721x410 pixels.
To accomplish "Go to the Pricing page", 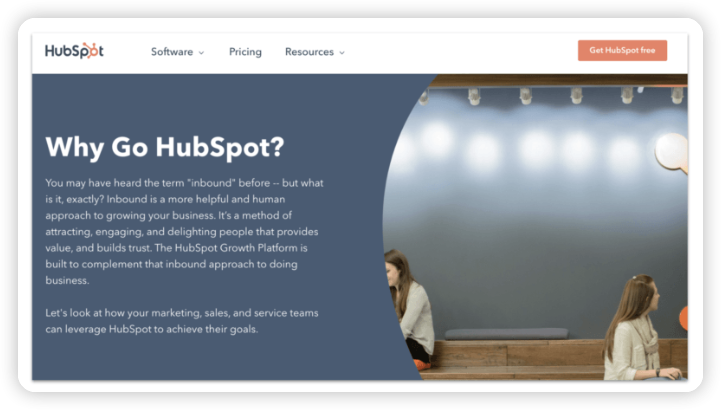I will coord(245,52).
